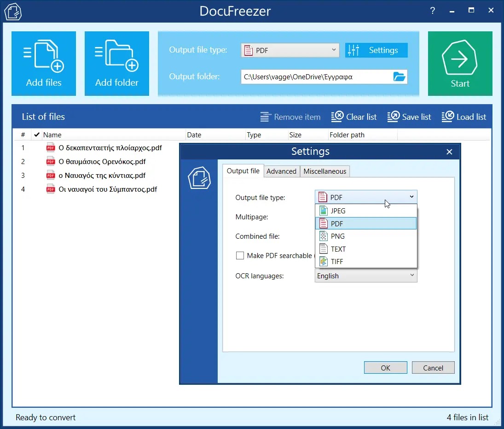
Task: Click the Add files button
Action: point(44,64)
